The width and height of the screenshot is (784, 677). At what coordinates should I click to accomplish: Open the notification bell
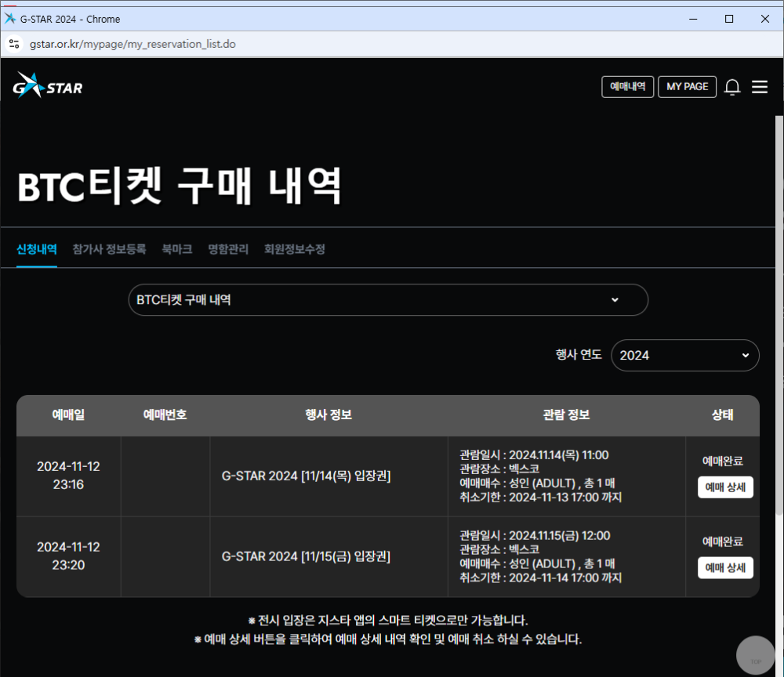coord(732,87)
